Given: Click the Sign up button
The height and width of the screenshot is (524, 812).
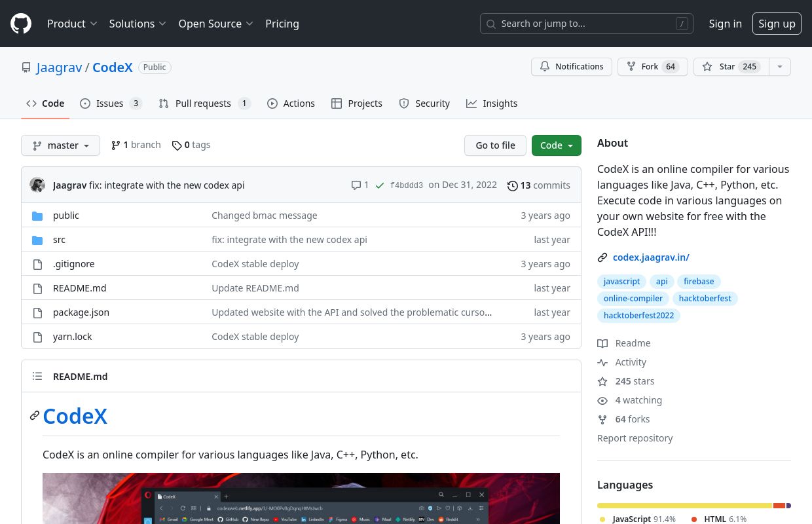Looking at the screenshot, I should point(777,24).
